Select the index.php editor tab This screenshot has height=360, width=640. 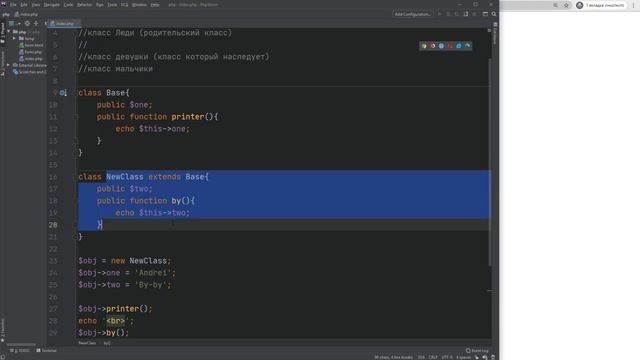click(x=64, y=24)
